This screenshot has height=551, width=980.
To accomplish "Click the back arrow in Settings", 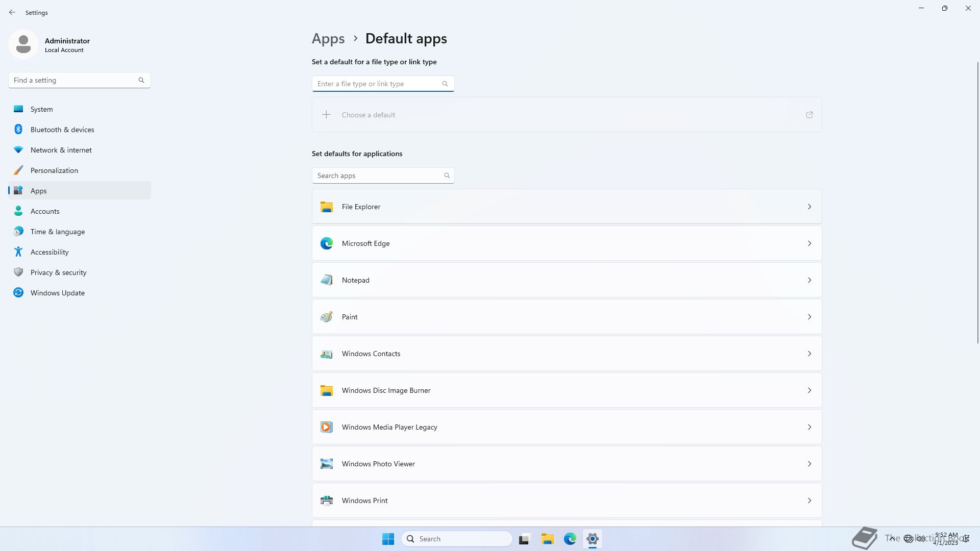I will pyautogui.click(x=12, y=12).
